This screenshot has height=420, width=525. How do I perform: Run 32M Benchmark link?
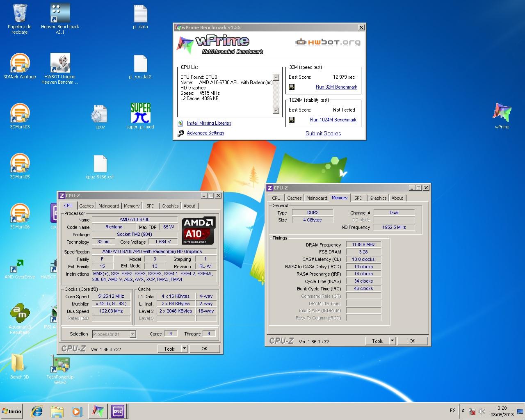[x=336, y=87]
